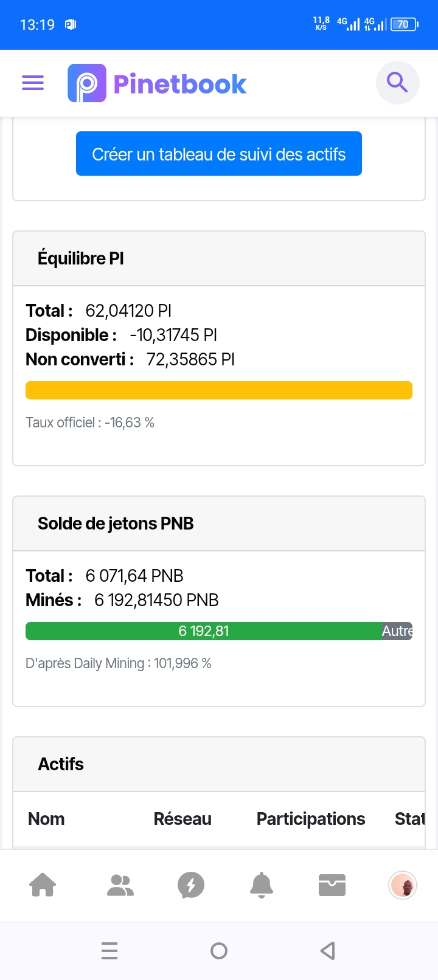Click Créer un tableau de suivi des actifs

(x=219, y=154)
